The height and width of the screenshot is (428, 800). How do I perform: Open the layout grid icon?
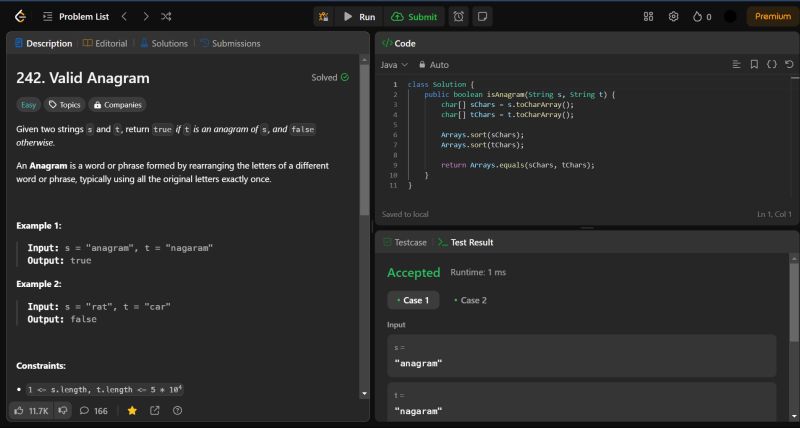pyautogui.click(x=648, y=16)
